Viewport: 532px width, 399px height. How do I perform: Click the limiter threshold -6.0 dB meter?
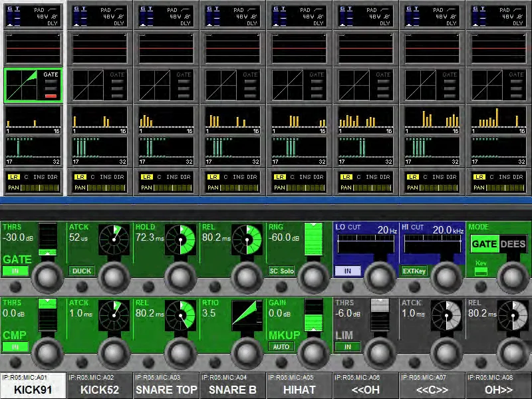pyautogui.click(x=380, y=315)
